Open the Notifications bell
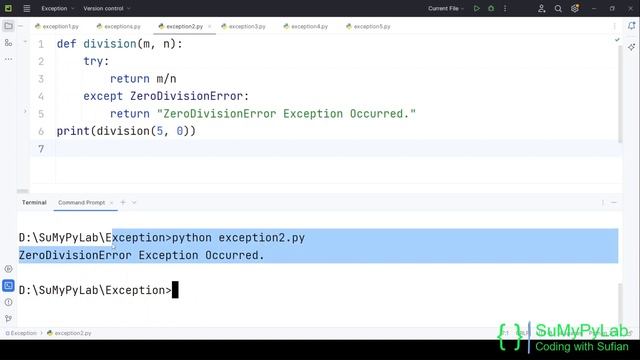Viewport: 640px width, 360px height. (x=631, y=26)
